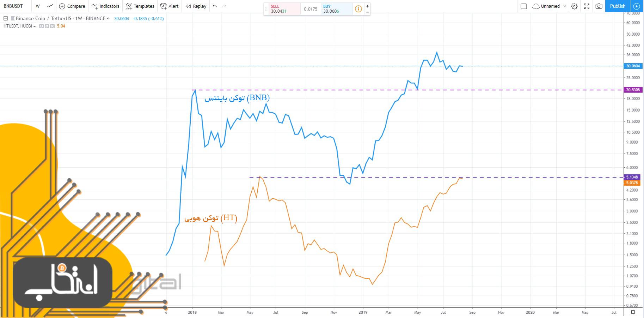The image size is (644, 318).
Task: Open the Templates menu
Action: pyautogui.click(x=140, y=6)
